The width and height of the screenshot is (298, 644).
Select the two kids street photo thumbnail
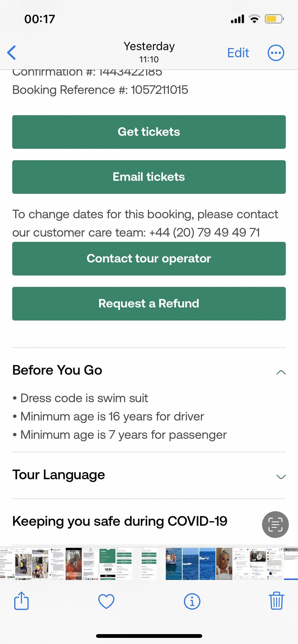coord(23,564)
